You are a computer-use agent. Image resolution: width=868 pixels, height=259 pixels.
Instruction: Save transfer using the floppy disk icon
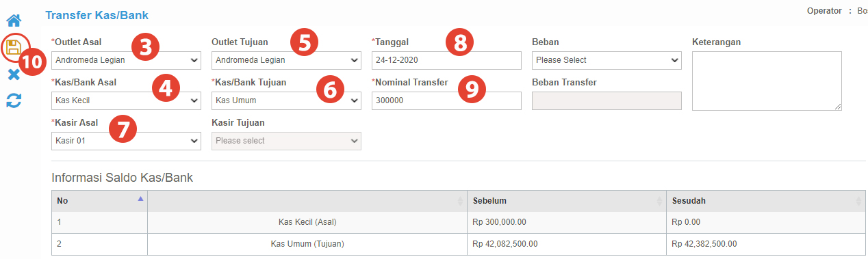pos(14,47)
